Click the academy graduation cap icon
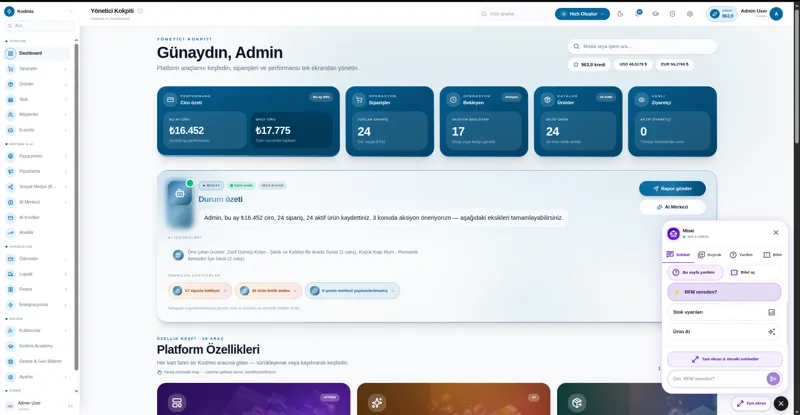The height and width of the screenshot is (415, 800). pyautogui.click(x=656, y=14)
